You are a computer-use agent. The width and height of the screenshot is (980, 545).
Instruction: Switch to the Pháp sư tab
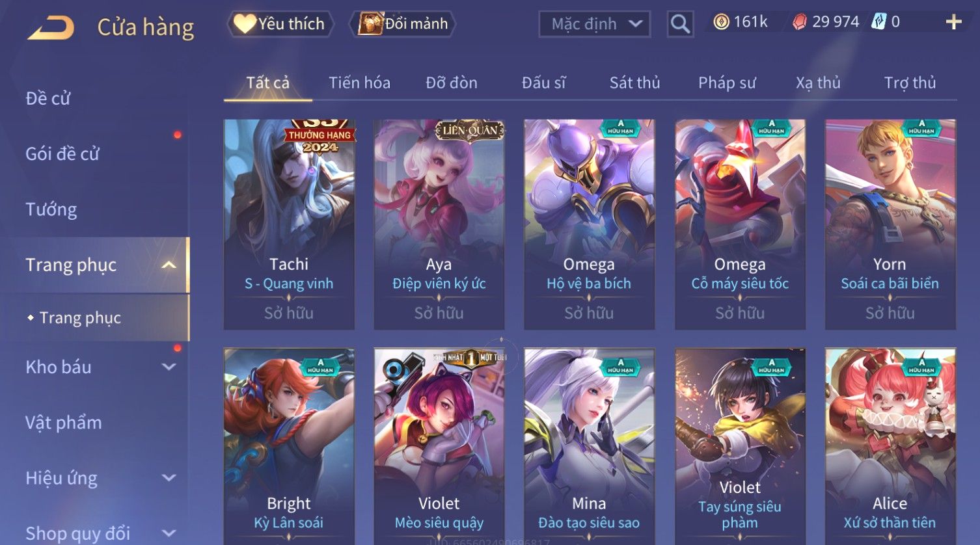click(727, 83)
